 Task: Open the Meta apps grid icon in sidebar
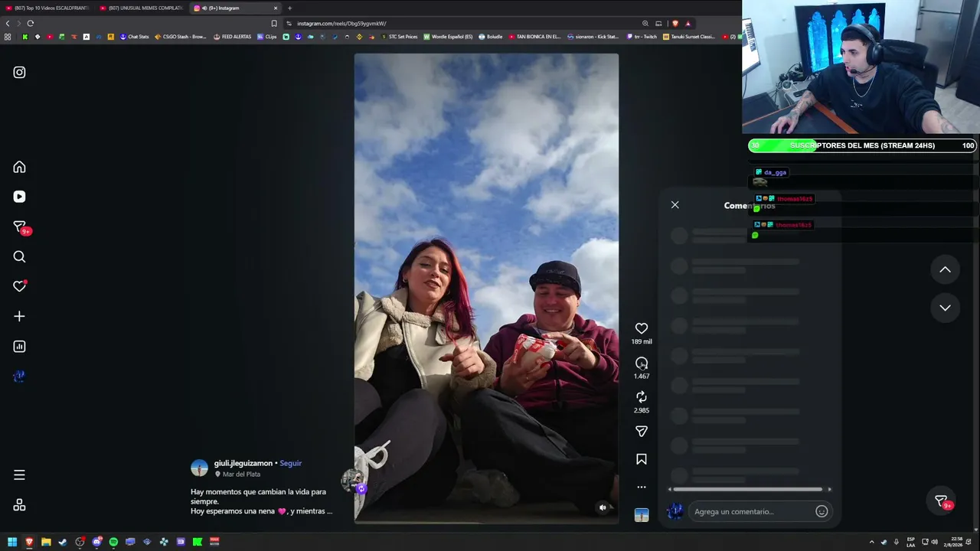19,505
